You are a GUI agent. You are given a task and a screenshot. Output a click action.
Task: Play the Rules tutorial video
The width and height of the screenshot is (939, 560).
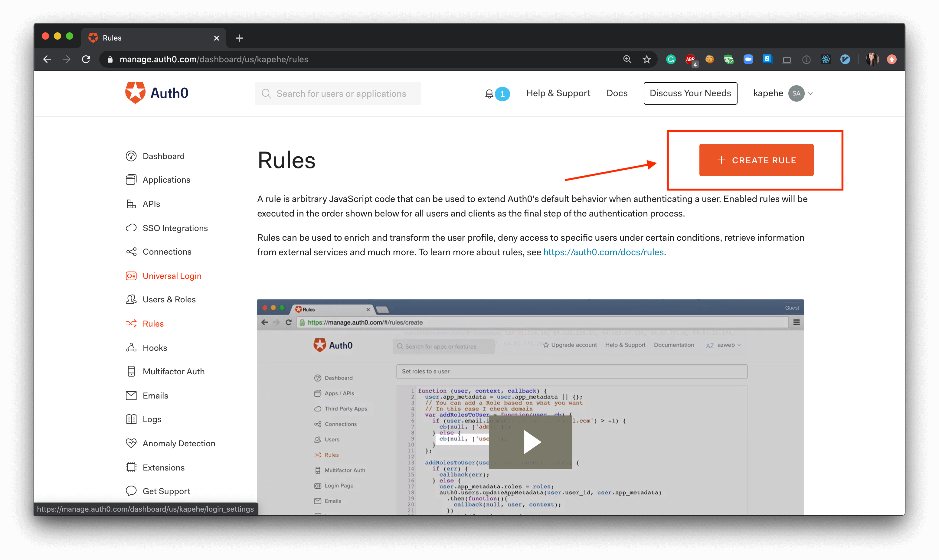coord(530,442)
